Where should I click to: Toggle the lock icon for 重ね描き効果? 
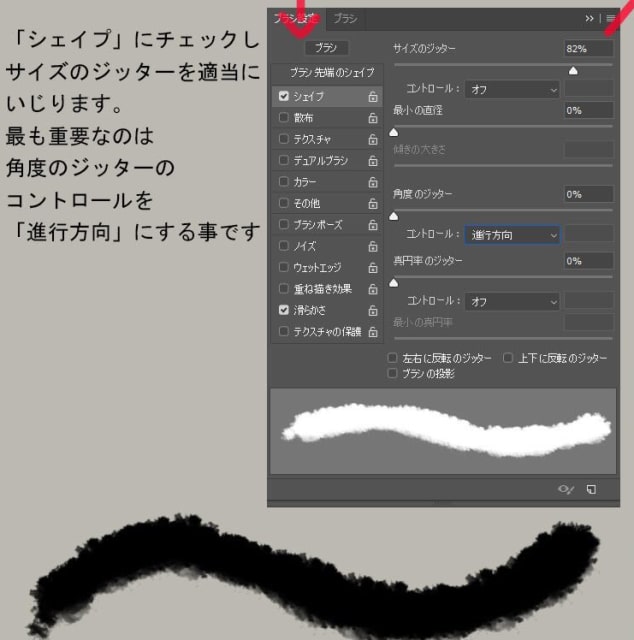click(x=373, y=289)
